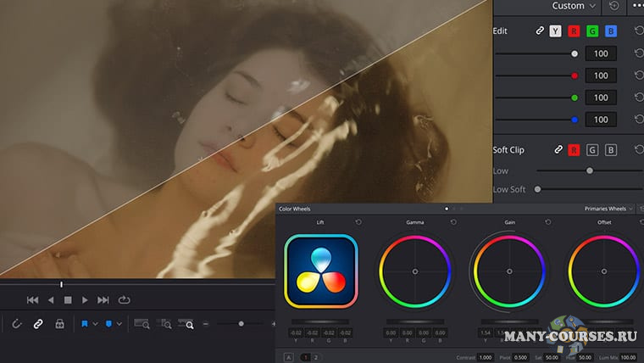
Task: Click the blue flag icon
Action: tap(85, 324)
